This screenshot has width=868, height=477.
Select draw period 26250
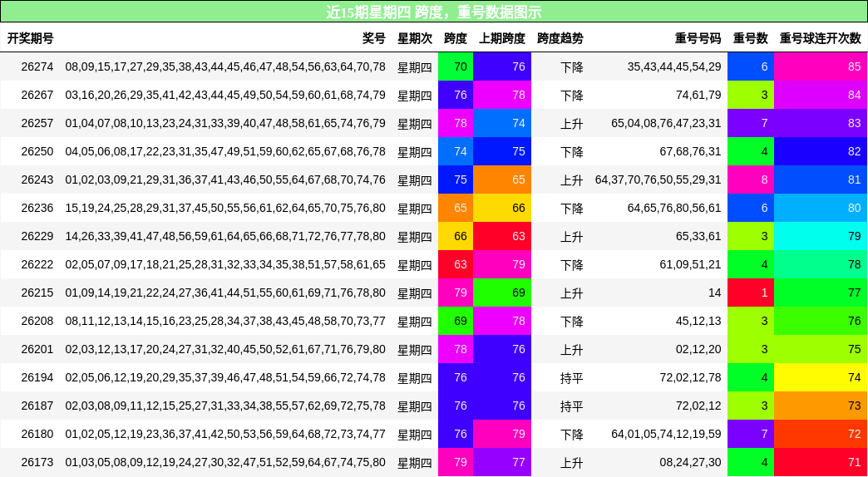[x=37, y=151]
